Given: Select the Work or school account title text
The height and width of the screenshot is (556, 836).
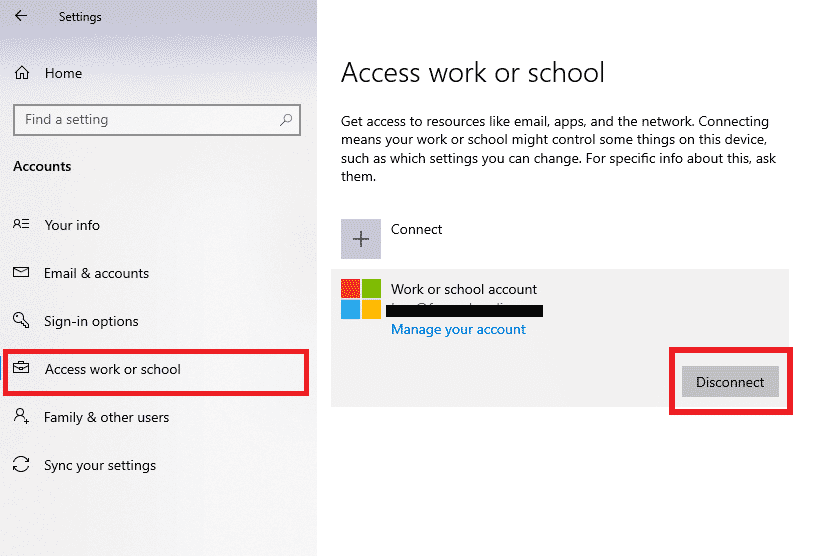Looking at the screenshot, I should pyautogui.click(x=464, y=289).
